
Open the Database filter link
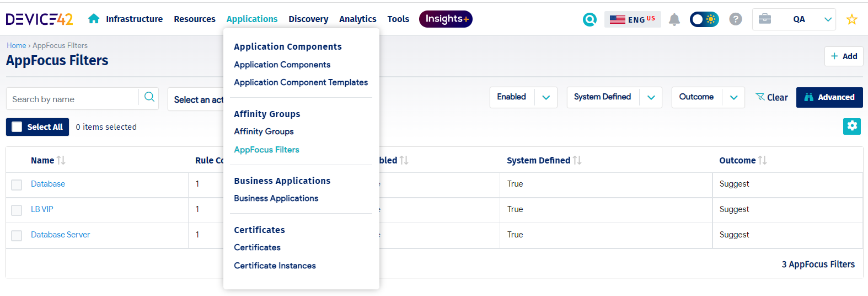(x=48, y=184)
